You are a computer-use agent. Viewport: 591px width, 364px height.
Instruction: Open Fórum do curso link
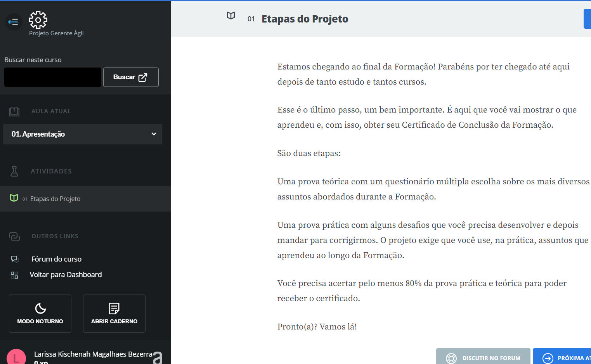point(56,259)
